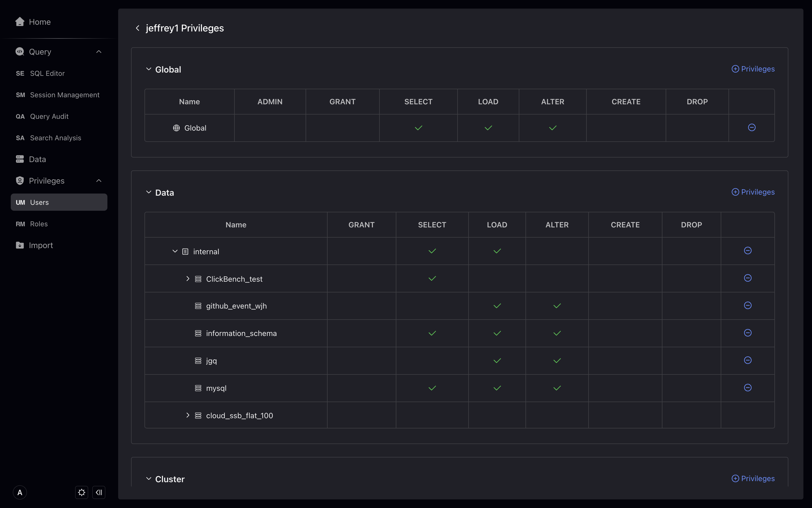Click the database icon beside cloud_ssb_flat_100
This screenshot has width=812, height=508.
pos(198,416)
